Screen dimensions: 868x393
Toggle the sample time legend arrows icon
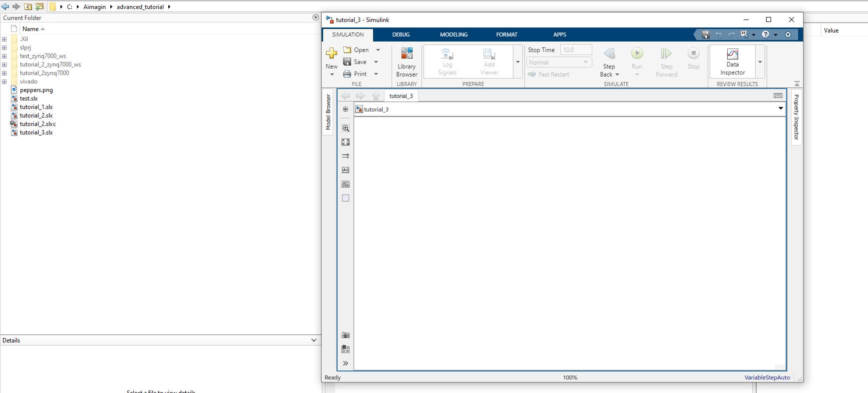click(346, 156)
